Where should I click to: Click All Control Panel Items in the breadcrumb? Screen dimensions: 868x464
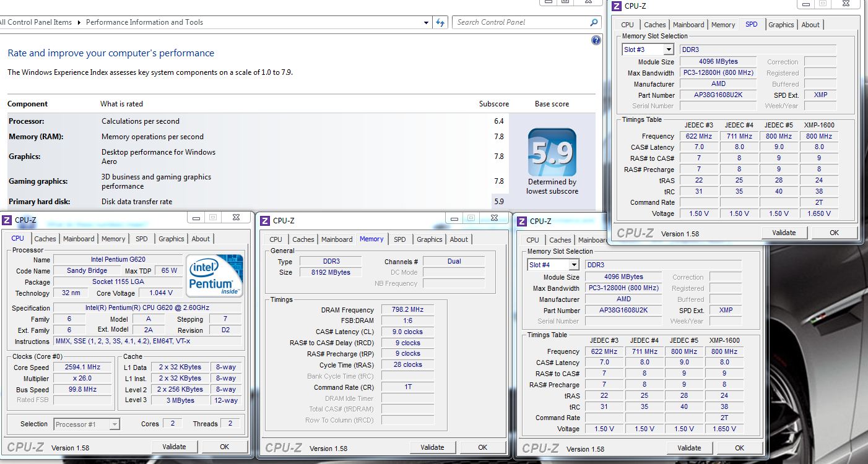point(36,22)
